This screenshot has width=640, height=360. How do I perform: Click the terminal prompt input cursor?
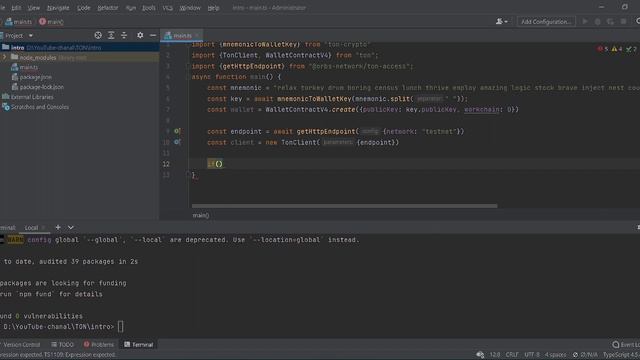coord(120,327)
